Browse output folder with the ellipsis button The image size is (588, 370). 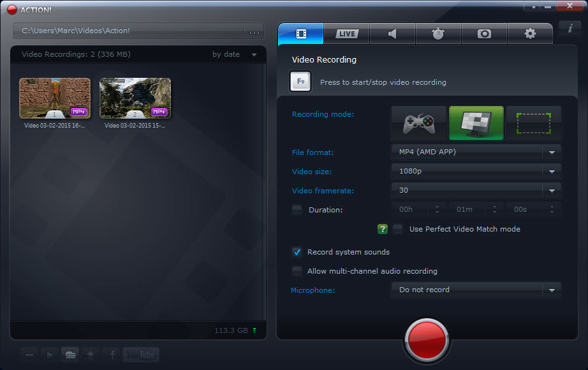click(254, 31)
